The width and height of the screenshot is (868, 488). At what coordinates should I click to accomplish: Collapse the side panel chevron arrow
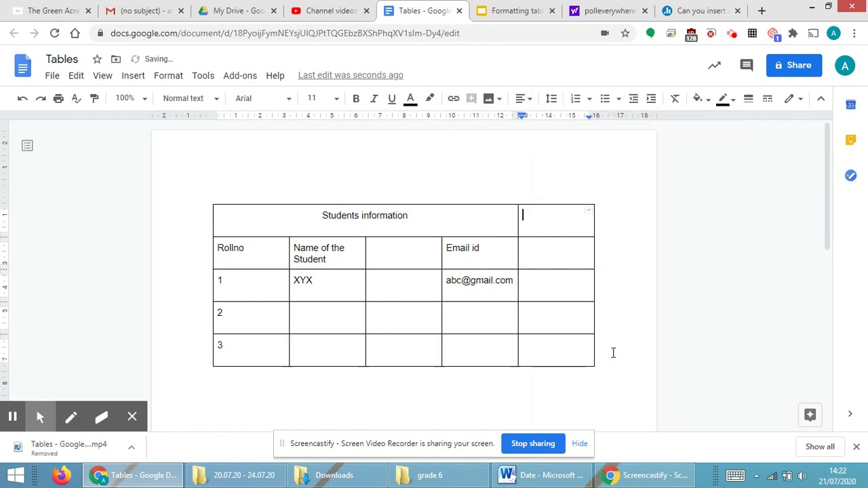(x=850, y=413)
